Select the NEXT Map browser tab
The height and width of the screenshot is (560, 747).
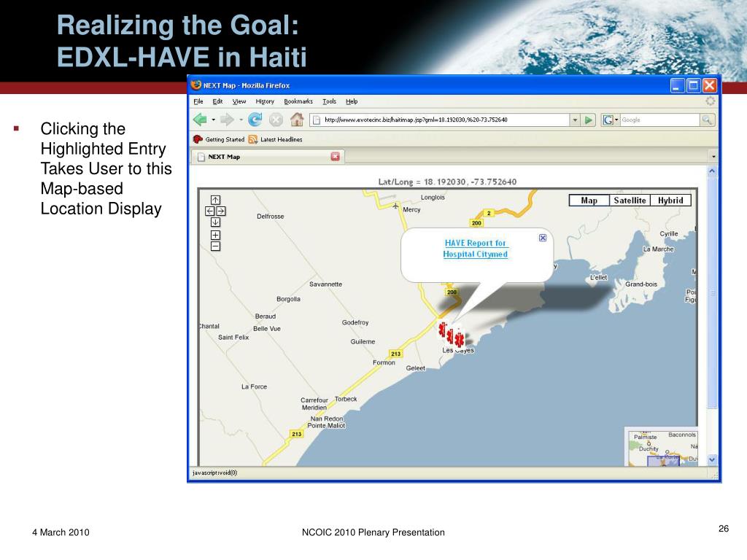(x=267, y=157)
